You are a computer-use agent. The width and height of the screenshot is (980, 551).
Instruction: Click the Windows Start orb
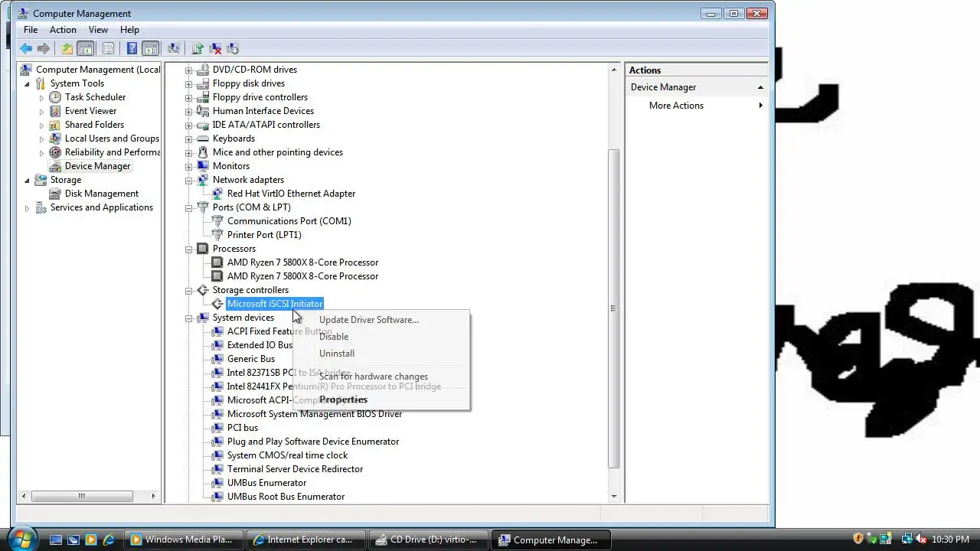[24, 538]
